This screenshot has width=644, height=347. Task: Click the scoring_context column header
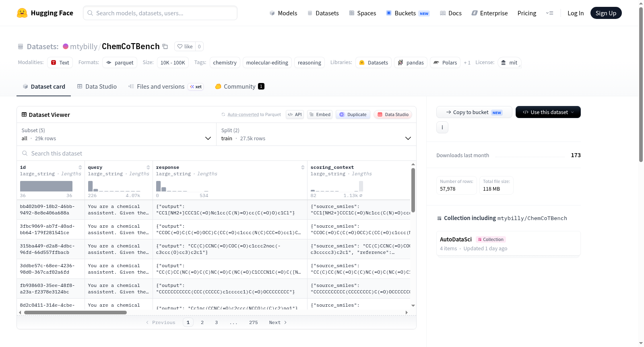(x=332, y=167)
